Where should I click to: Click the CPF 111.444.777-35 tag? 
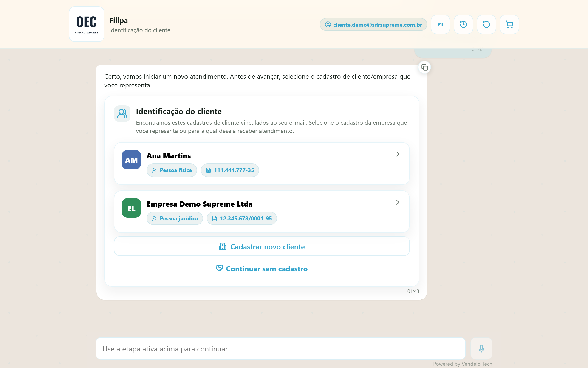pyautogui.click(x=230, y=170)
